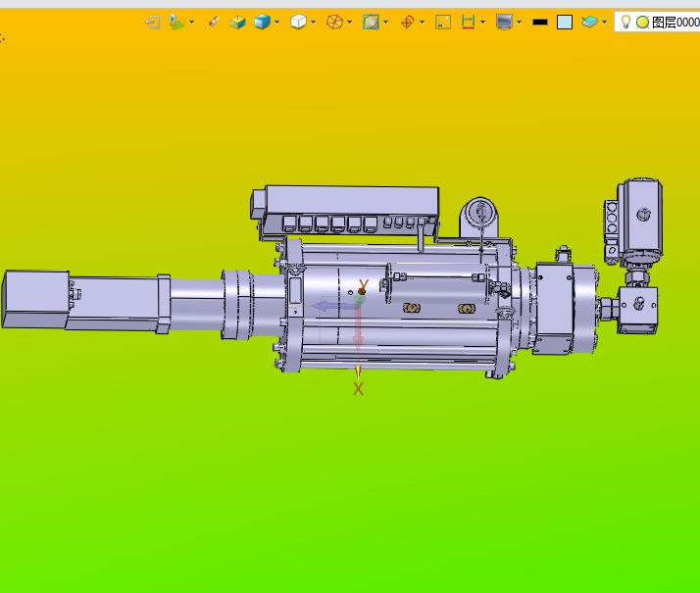Click the blue shaded cube display icon
The image size is (700, 593).
[x=262, y=22]
